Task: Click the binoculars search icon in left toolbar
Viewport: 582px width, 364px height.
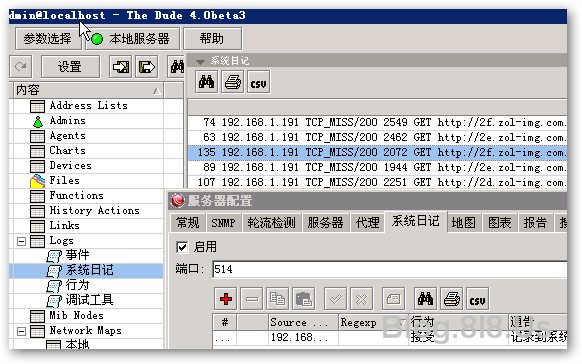Action: (177, 67)
